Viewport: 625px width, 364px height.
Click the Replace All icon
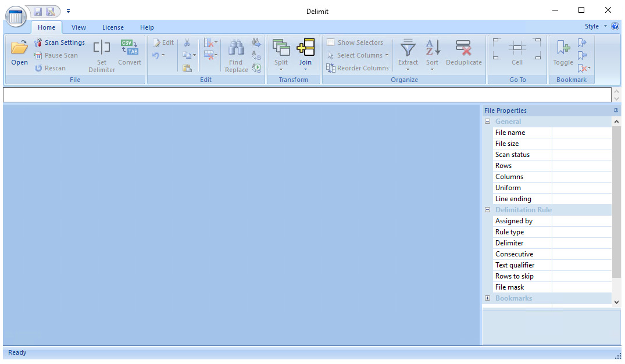pos(256,68)
